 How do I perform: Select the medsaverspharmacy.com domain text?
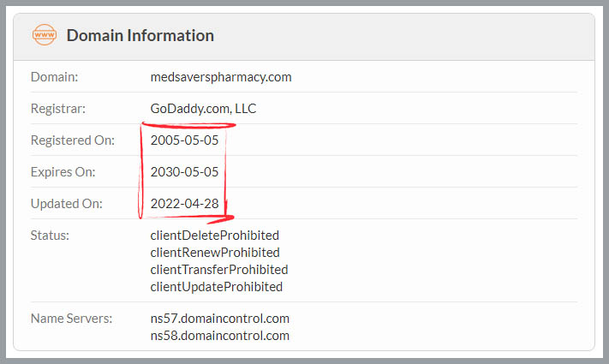click(221, 77)
